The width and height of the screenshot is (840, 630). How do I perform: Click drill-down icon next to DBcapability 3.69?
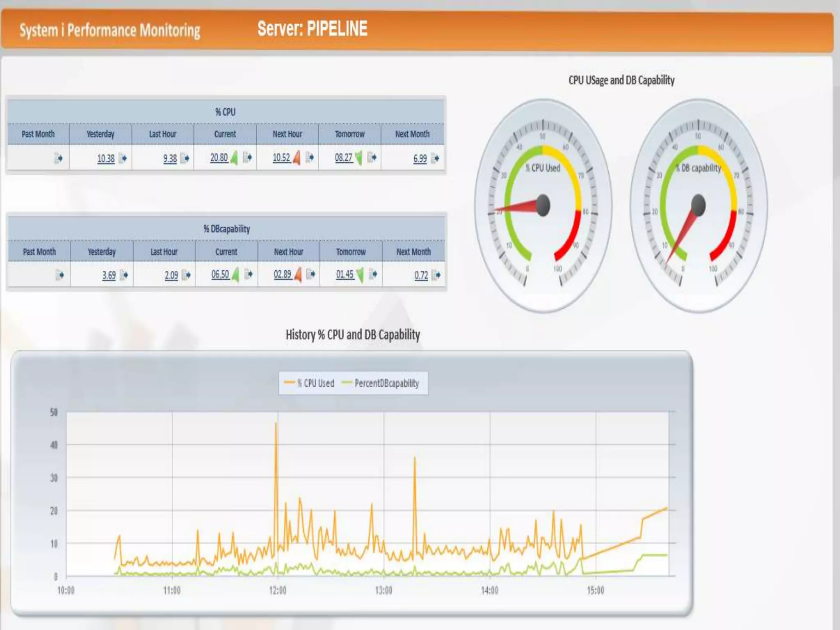click(124, 275)
